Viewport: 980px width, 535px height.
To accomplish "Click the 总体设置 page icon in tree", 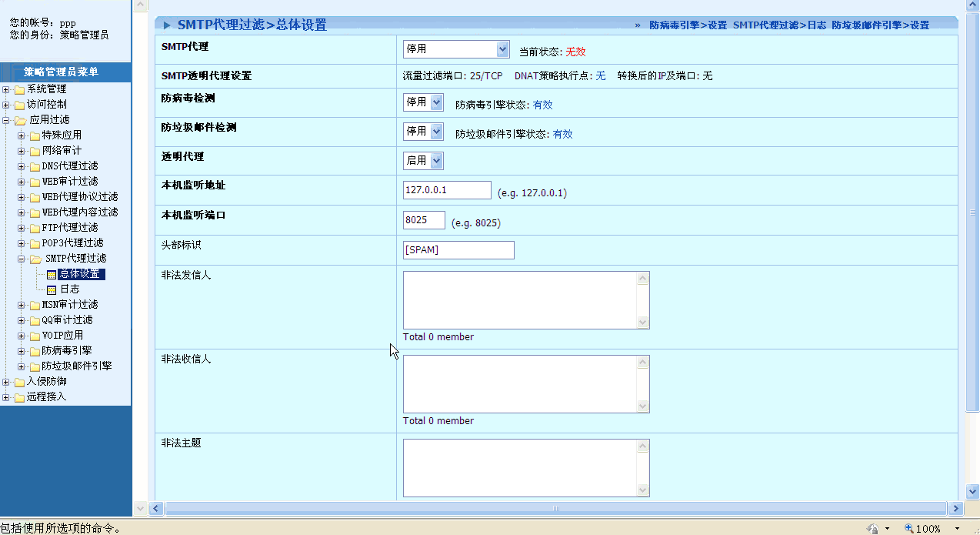I will pos(52,274).
